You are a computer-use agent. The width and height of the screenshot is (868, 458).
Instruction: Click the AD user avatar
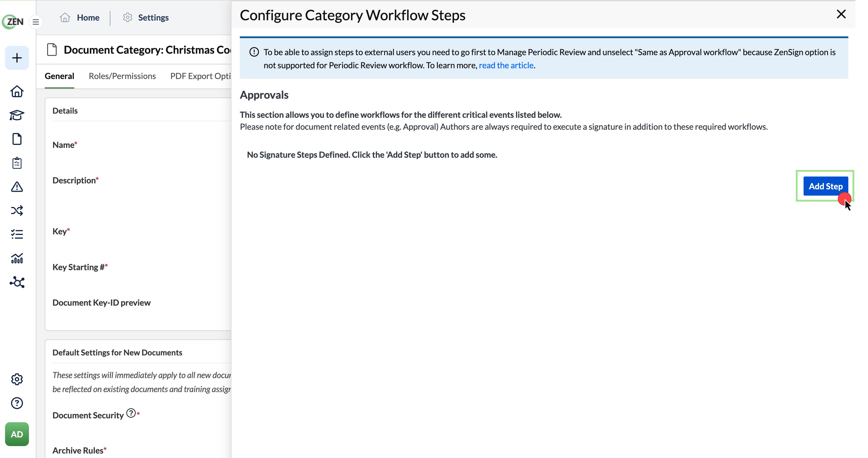(17, 434)
